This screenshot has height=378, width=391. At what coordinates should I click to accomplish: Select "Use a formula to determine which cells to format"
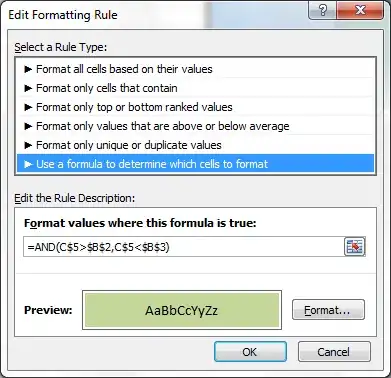(196, 164)
